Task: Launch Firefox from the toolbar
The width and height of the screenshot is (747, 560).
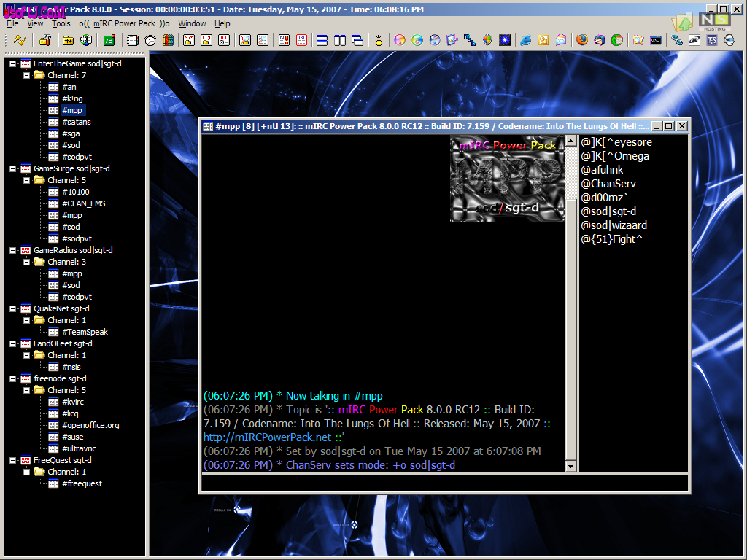Action: 581,41
